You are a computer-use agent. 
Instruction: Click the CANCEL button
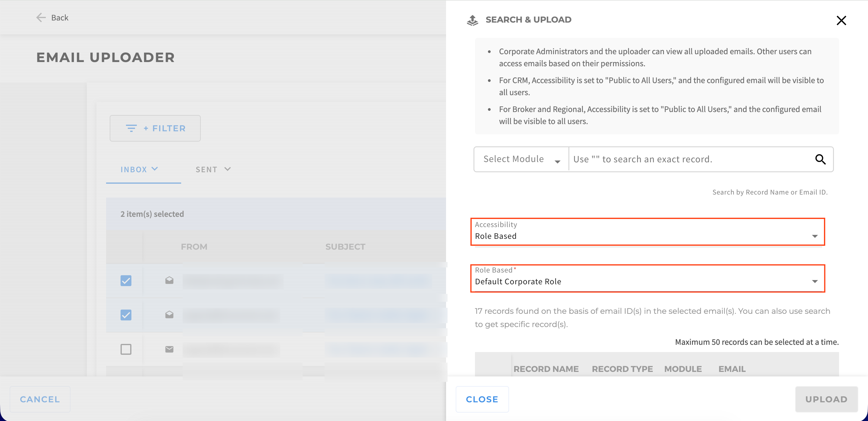[40, 399]
